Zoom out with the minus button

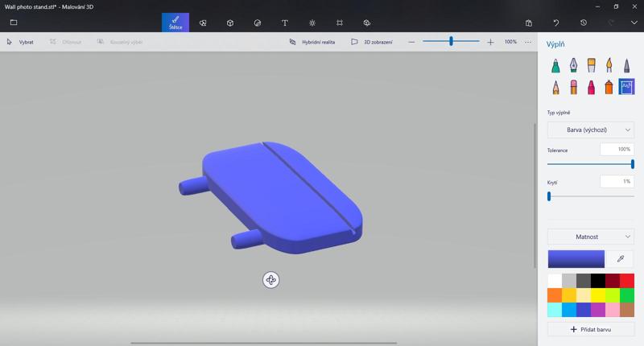point(411,42)
